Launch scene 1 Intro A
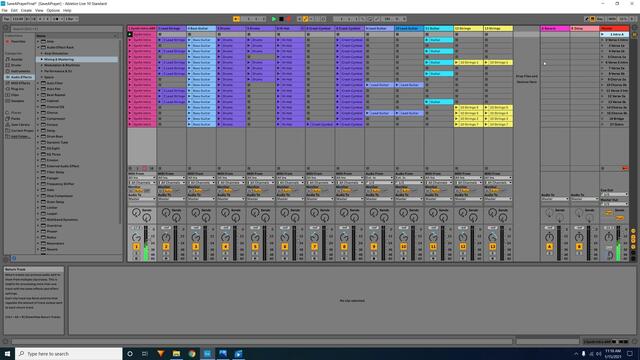Screen dimensions: 640x360 click(602, 34)
